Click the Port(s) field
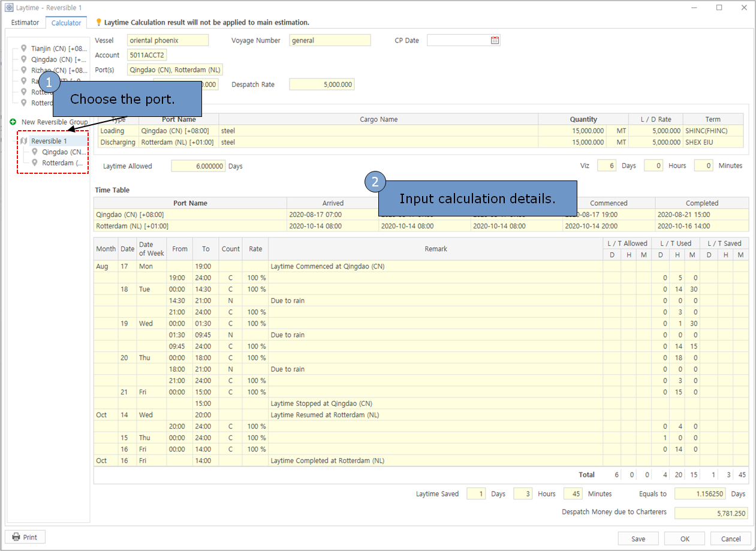Screen dimensions: 756x551 175,70
